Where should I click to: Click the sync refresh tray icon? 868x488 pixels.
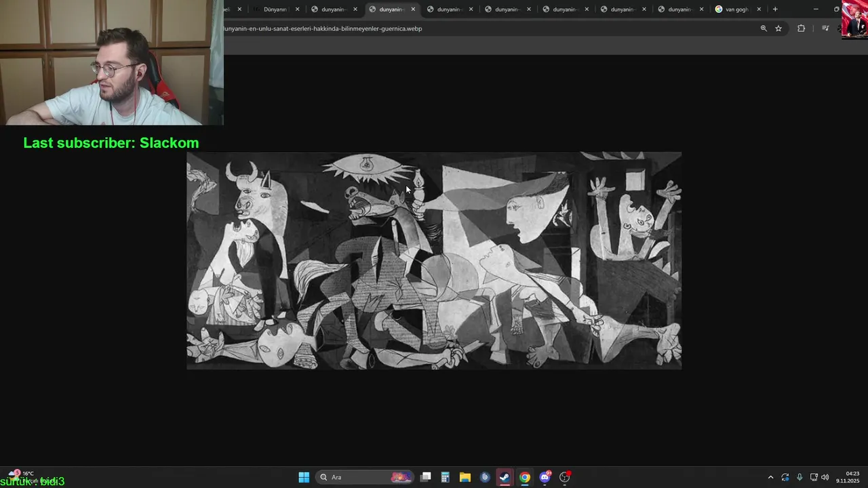[785, 477]
